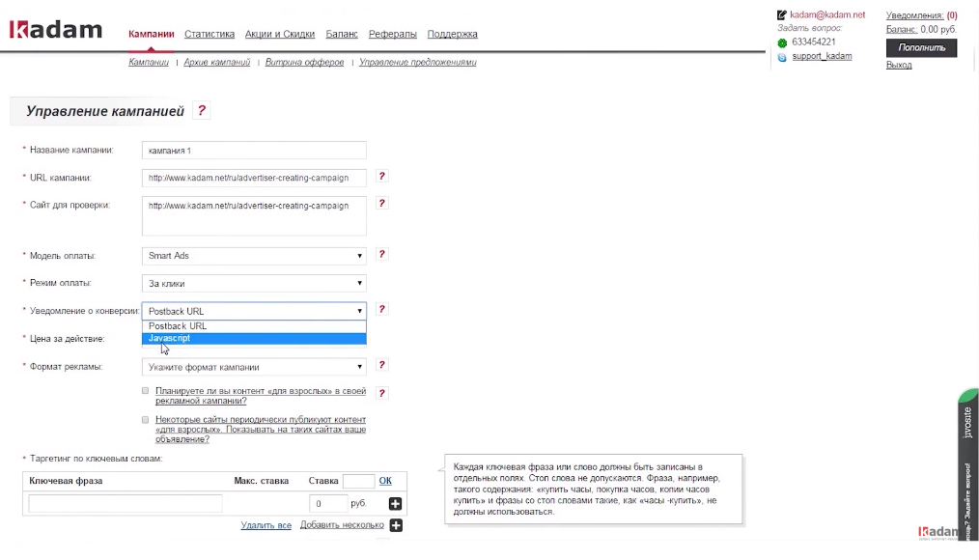Open help icon for Уведомление о конверсии
Viewport: 979px width, 560px height.
pos(382,309)
